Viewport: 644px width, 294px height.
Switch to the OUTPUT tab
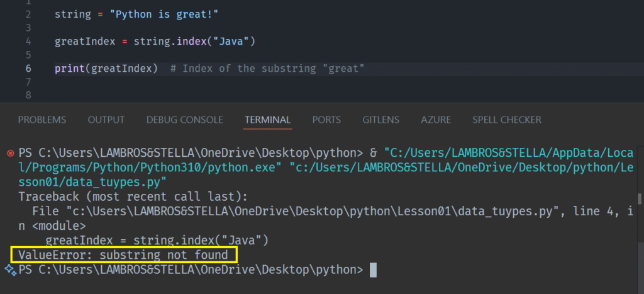click(x=106, y=120)
